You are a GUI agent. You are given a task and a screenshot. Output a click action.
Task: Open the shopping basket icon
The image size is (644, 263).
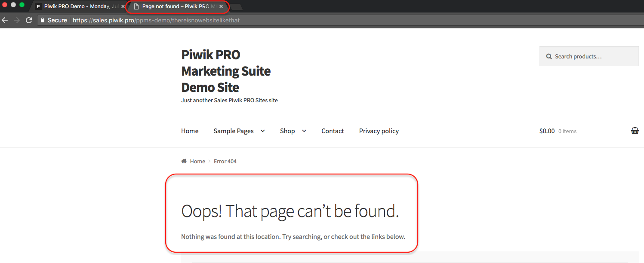coord(635,131)
